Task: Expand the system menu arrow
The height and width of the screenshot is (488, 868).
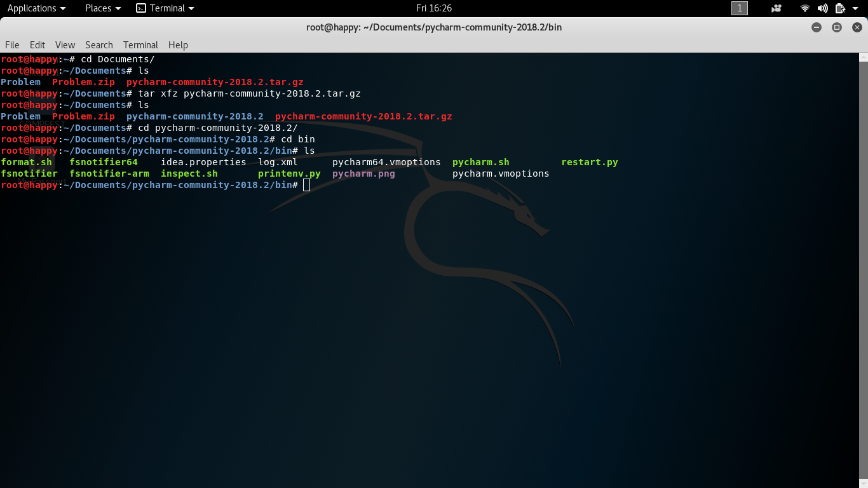Action: (x=855, y=8)
